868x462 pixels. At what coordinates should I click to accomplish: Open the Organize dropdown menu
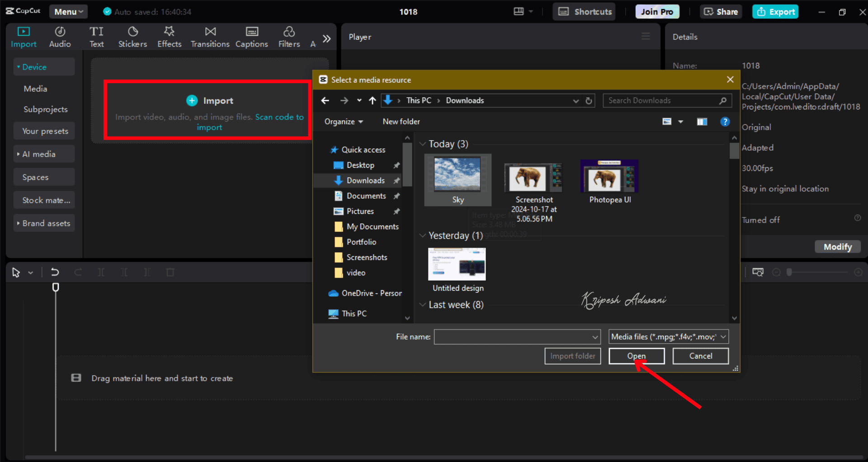[344, 122]
